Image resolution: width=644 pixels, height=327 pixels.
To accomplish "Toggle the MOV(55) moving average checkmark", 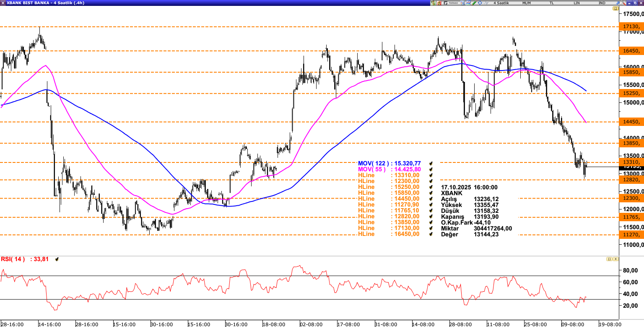I will click(430, 169).
